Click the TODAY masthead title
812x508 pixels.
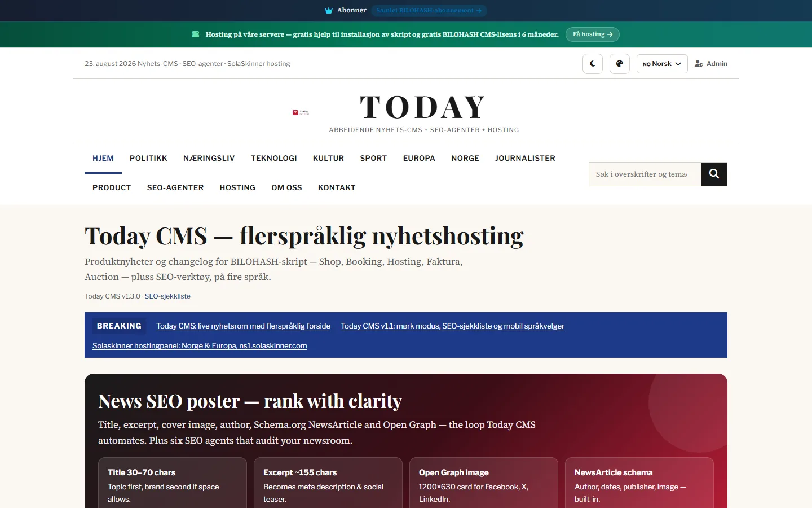pos(423,107)
